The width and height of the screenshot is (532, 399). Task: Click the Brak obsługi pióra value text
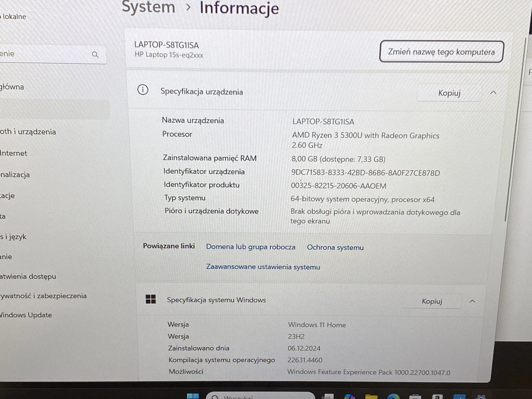click(x=375, y=217)
